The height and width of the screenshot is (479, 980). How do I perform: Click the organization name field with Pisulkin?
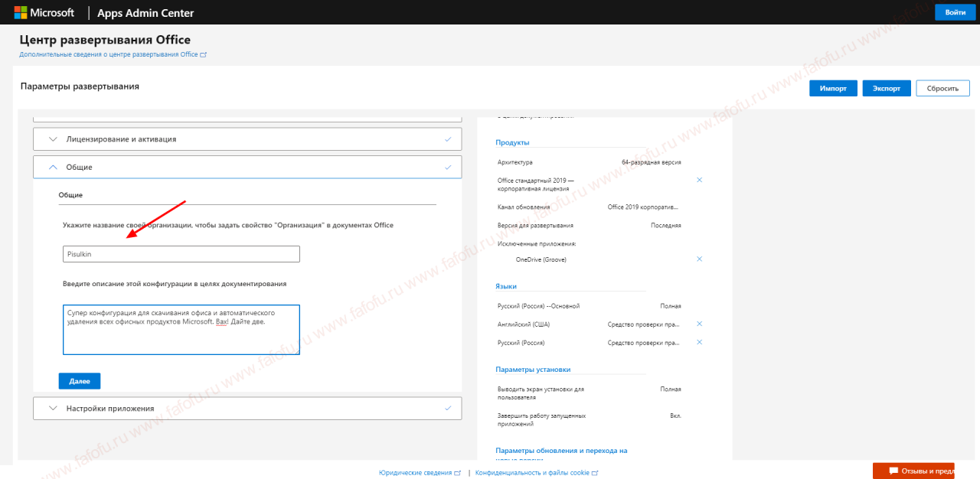click(181, 254)
